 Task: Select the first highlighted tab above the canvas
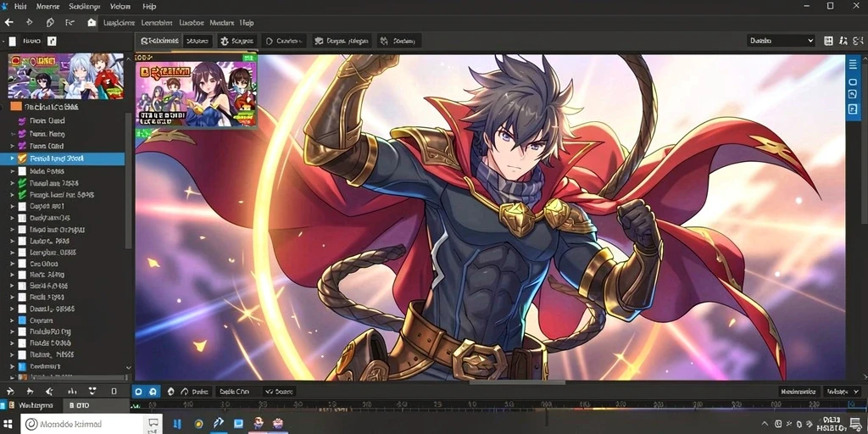pos(159,41)
